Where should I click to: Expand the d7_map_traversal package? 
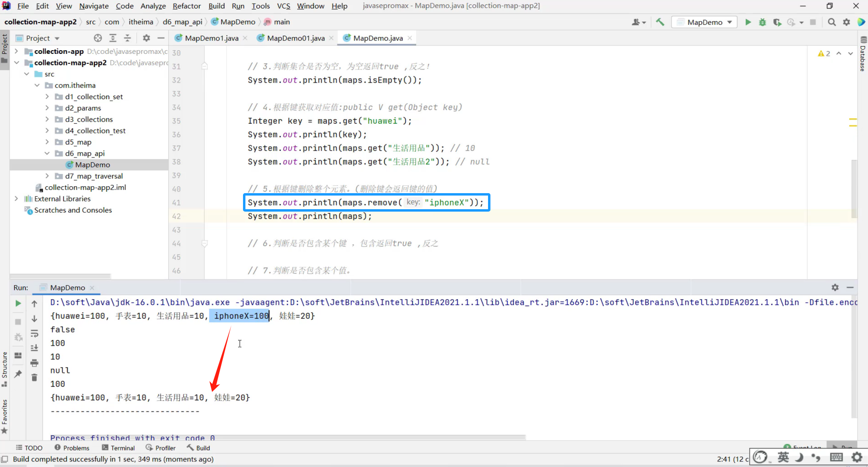[x=47, y=176]
